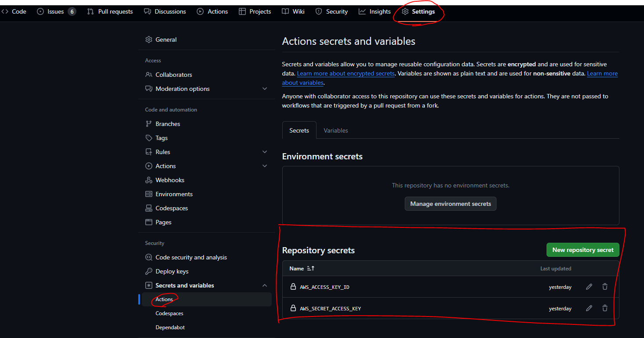Collapse the Secrets and variables section

coord(264,285)
